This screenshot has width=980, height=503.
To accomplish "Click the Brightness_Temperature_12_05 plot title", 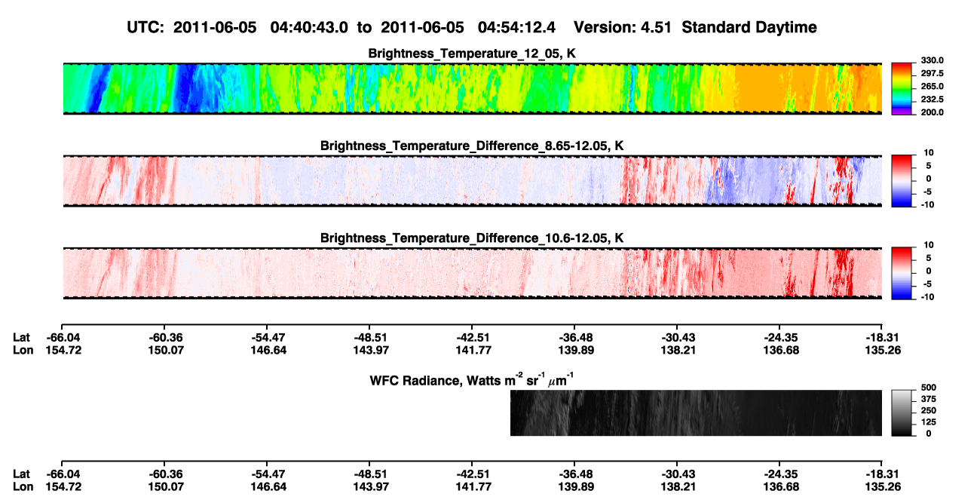I will coord(472,54).
